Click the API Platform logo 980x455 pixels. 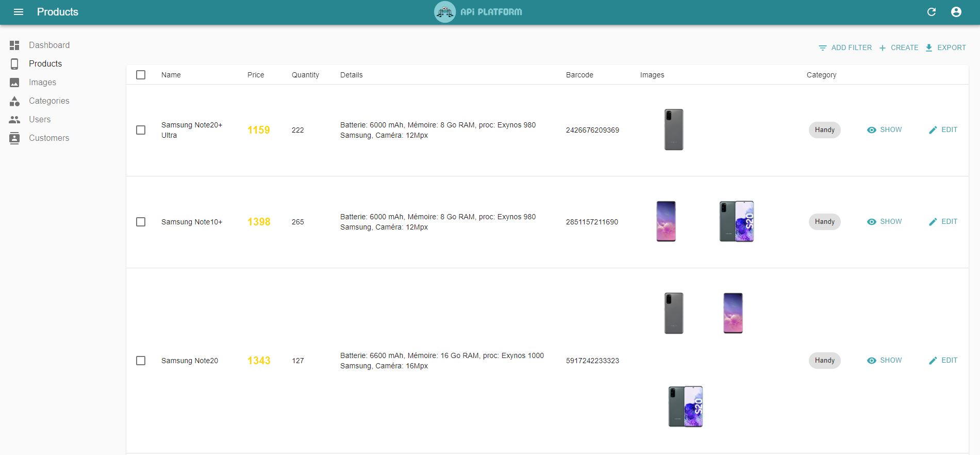click(478, 12)
